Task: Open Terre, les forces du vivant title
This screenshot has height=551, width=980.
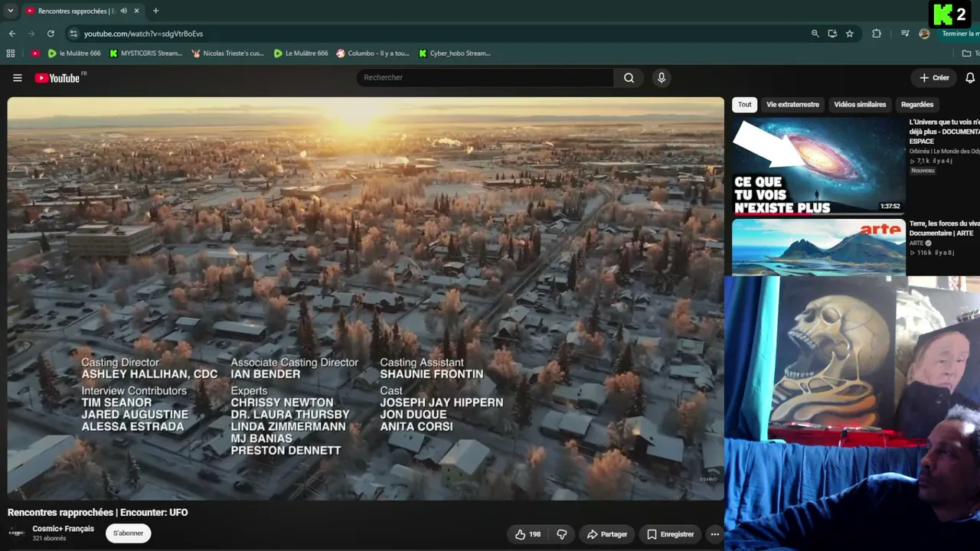Action: tap(945, 228)
